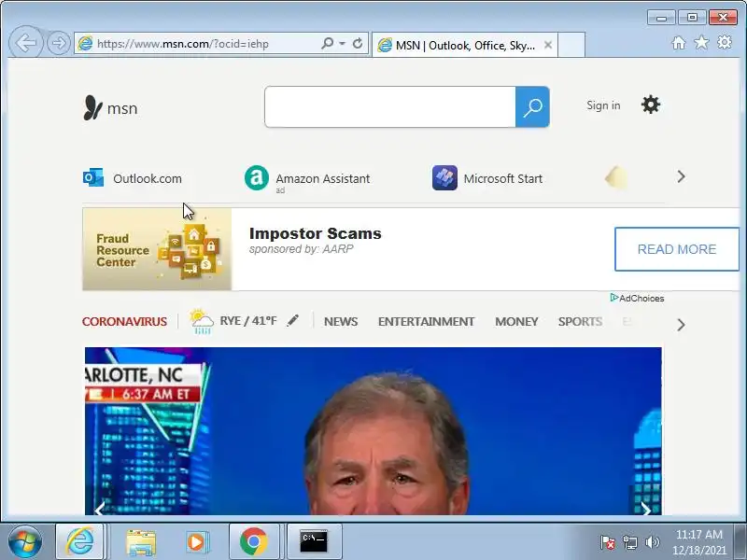This screenshot has width=747, height=560.
Task: Click the green Amazon 'a' icon
Action: [x=256, y=177]
